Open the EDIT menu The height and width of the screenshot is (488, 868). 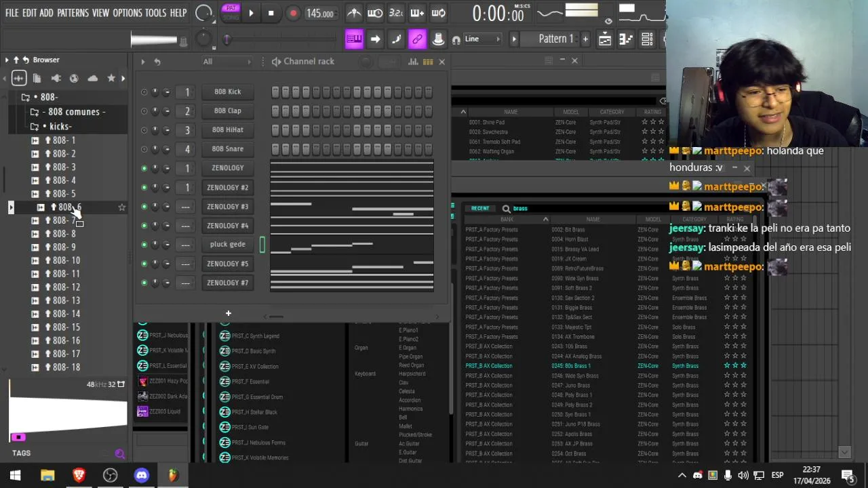29,13
